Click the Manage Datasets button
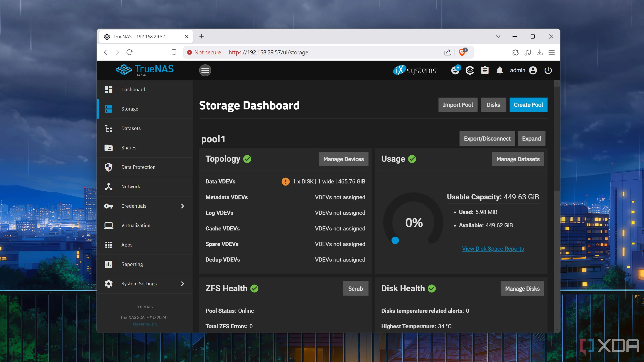Screen dimensions: 644x362 pyautogui.click(x=518, y=159)
